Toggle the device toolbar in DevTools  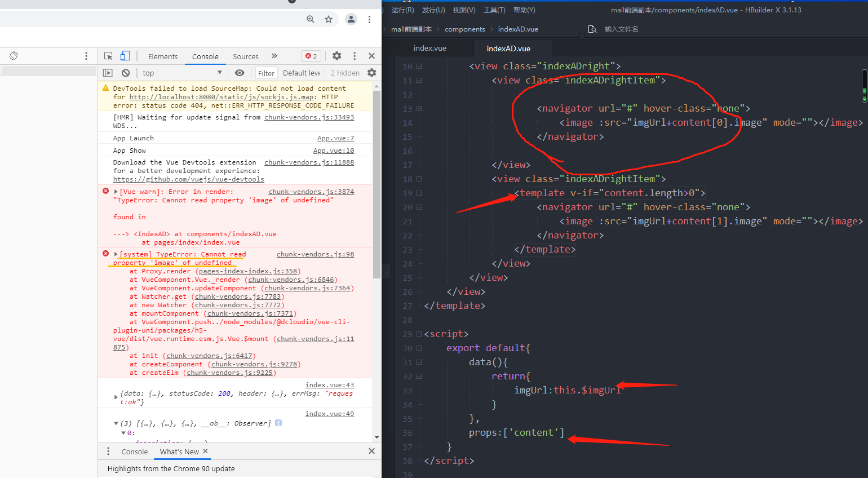click(x=125, y=56)
